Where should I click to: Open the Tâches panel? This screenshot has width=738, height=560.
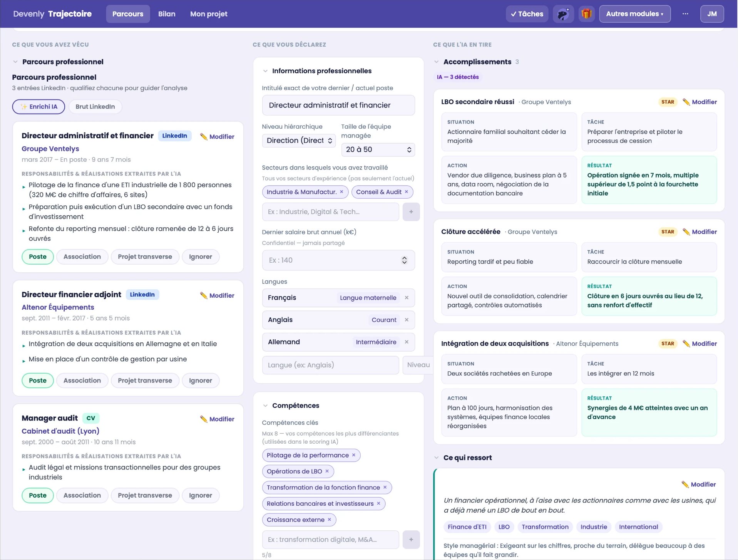[x=527, y=14]
